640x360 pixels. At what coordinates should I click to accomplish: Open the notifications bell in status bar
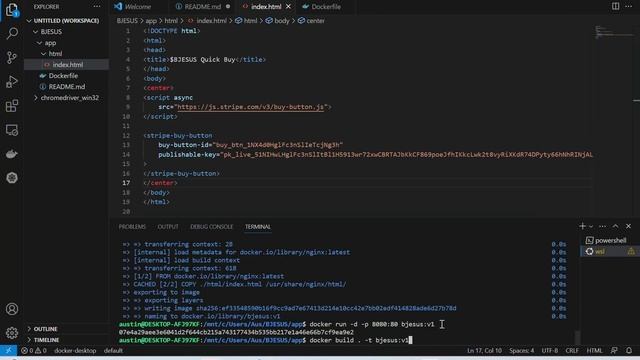[x=629, y=350]
